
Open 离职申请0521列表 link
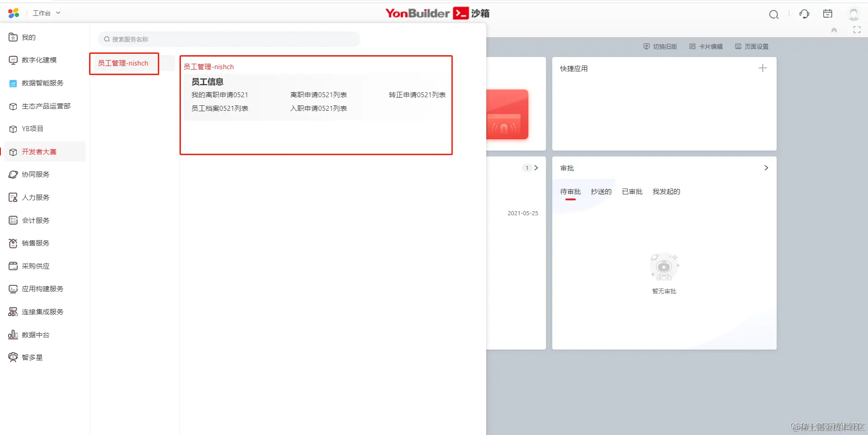318,95
